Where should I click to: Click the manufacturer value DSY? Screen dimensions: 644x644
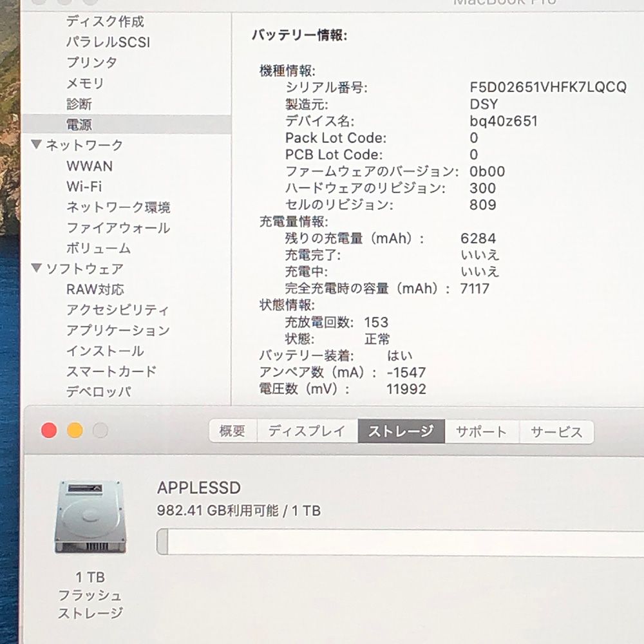tap(484, 104)
